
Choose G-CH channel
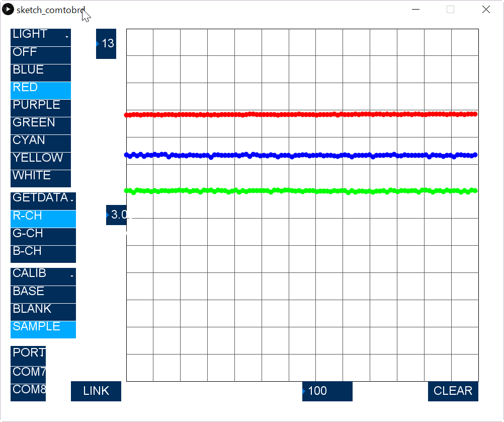tap(43, 237)
